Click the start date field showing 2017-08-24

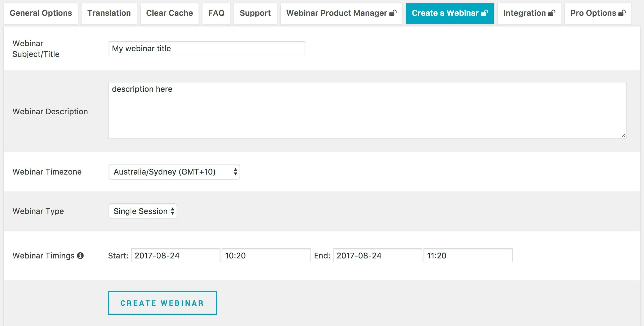pyautogui.click(x=175, y=256)
